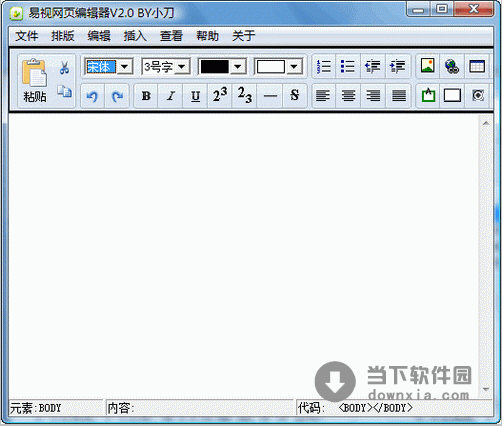Toggle Bold formatting
Viewport: 502px width, 426px height.
[146, 96]
